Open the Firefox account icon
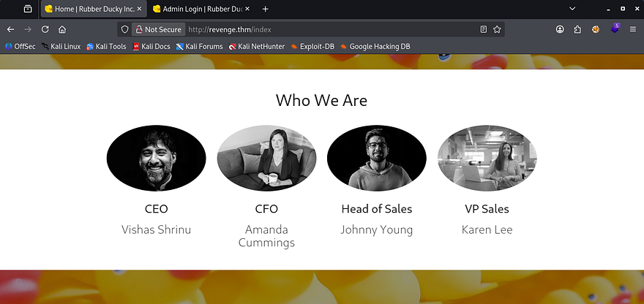 point(560,29)
